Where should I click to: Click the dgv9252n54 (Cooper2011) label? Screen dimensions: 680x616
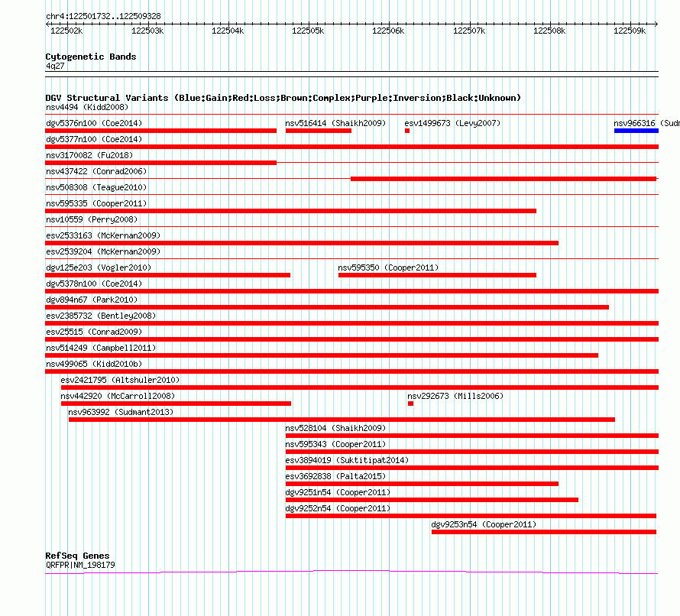338,508
